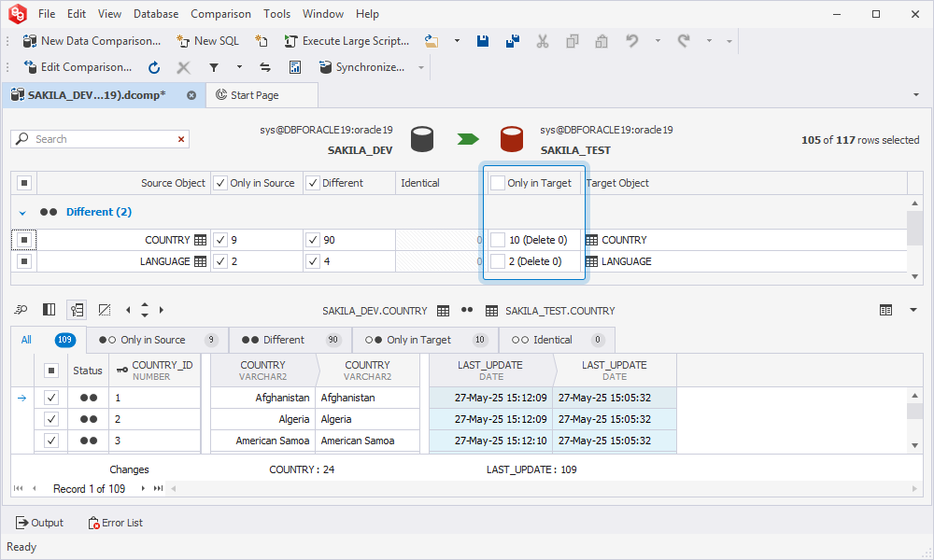Viewport: 934px width, 560px height.
Task: Click the Copy icon in the toolbar
Action: tap(573, 41)
